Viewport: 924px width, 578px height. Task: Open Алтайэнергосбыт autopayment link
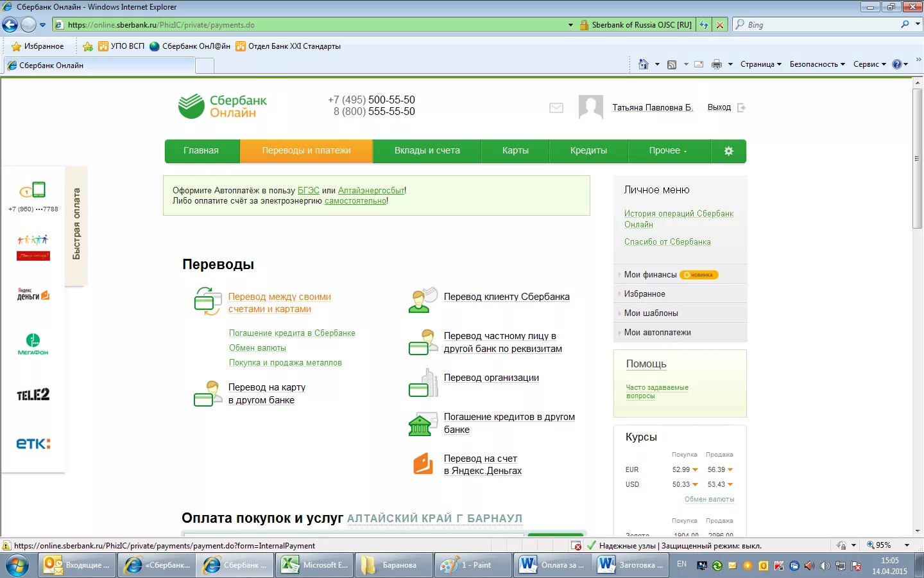(371, 191)
